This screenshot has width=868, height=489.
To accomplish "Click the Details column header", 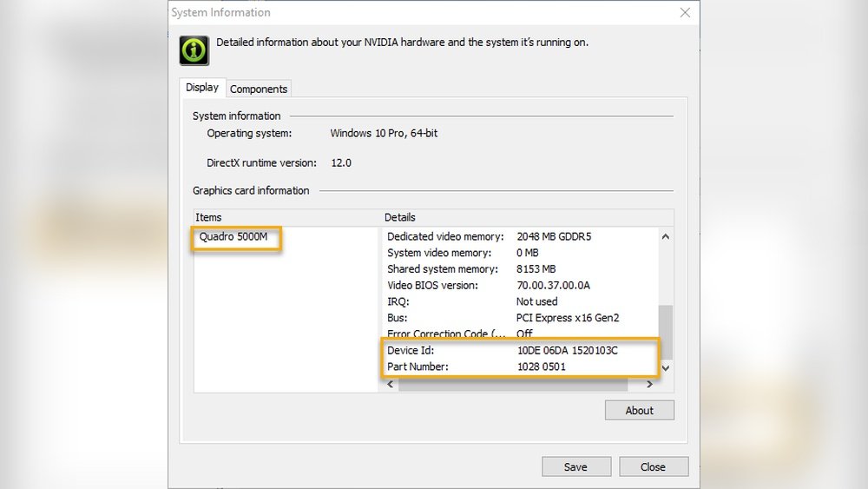I will click(x=528, y=218).
